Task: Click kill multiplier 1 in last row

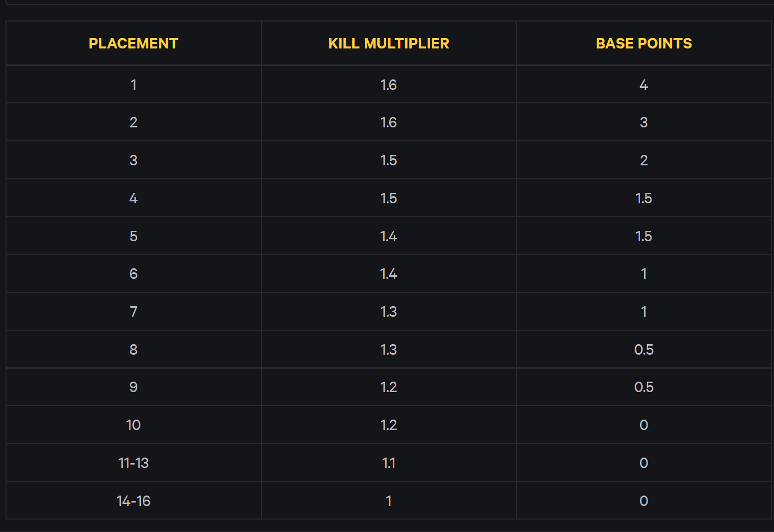Action: [389, 501]
